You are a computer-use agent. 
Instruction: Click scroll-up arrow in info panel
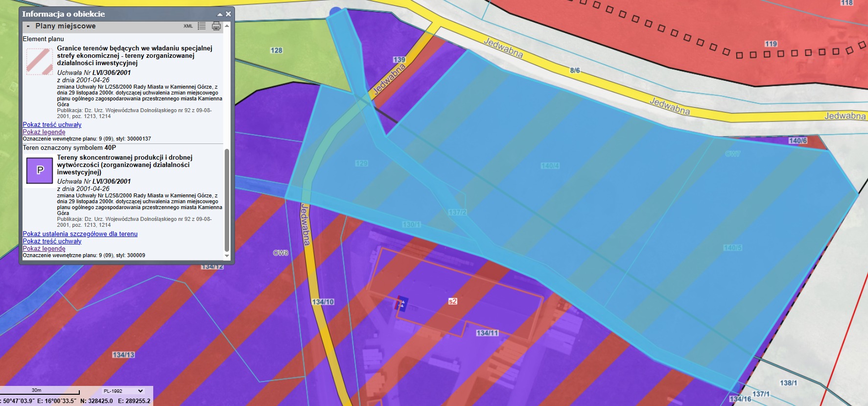coord(227,26)
